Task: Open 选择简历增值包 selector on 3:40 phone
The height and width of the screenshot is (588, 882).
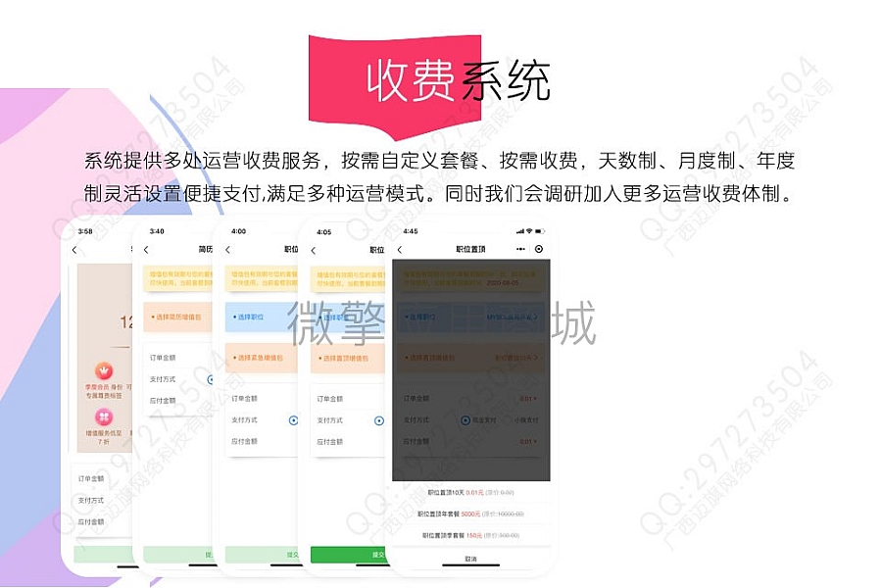Action: (x=177, y=317)
